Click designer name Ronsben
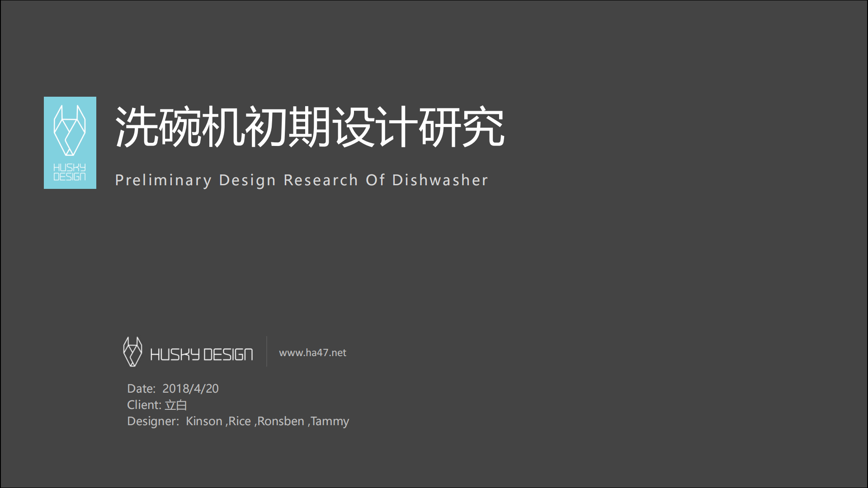The height and width of the screenshot is (488, 868). click(x=281, y=421)
